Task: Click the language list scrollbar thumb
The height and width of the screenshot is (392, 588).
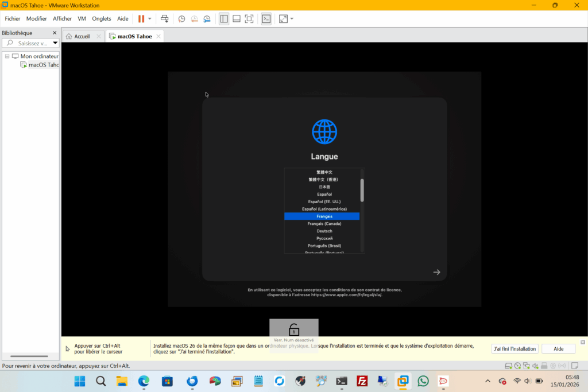Action: point(362,190)
